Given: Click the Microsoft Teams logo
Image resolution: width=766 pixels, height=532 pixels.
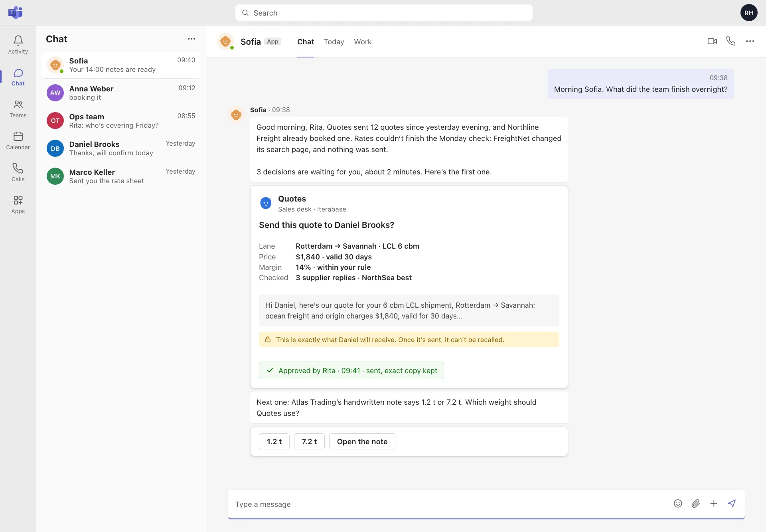Looking at the screenshot, I should (15, 13).
